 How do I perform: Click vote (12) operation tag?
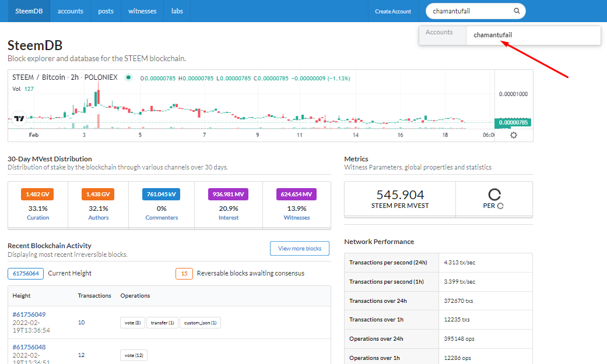click(134, 355)
